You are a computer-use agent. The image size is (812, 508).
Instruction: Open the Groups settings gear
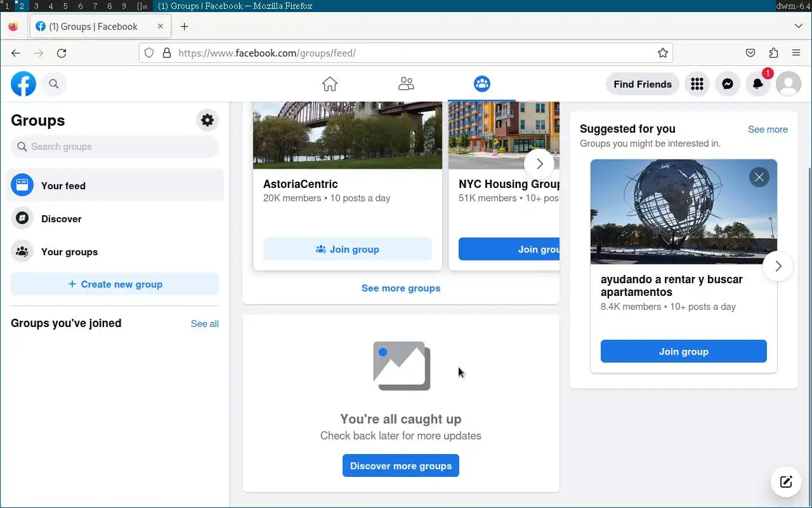(207, 120)
